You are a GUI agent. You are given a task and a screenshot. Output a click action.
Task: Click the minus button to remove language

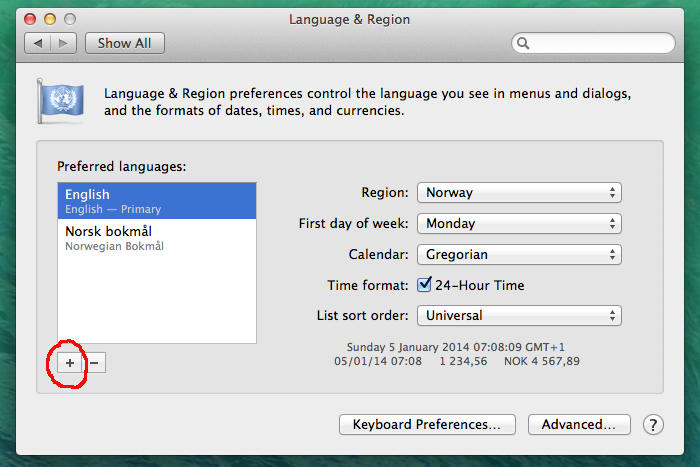tap(94, 363)
